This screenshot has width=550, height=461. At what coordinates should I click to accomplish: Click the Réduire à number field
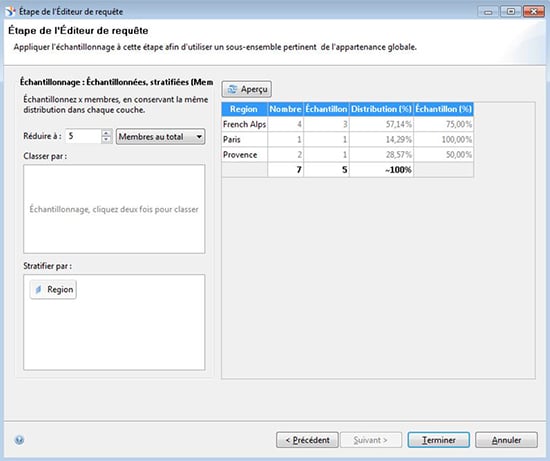coord(83,136)
